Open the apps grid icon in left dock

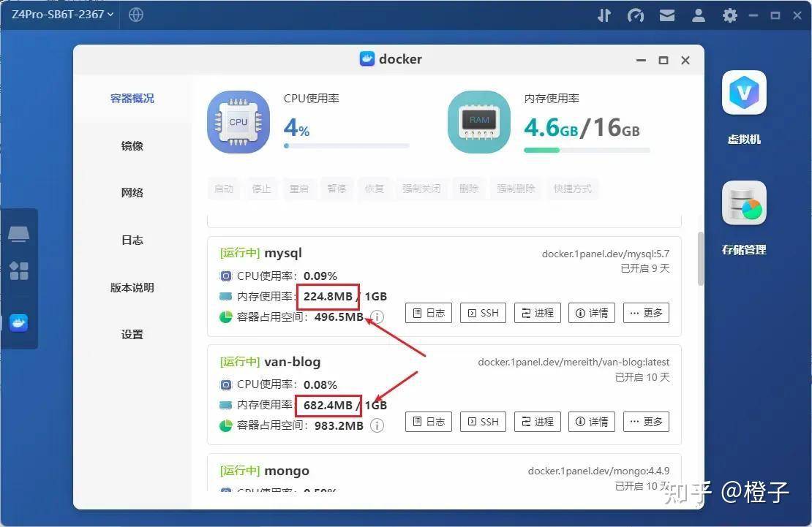click(18, 270)
